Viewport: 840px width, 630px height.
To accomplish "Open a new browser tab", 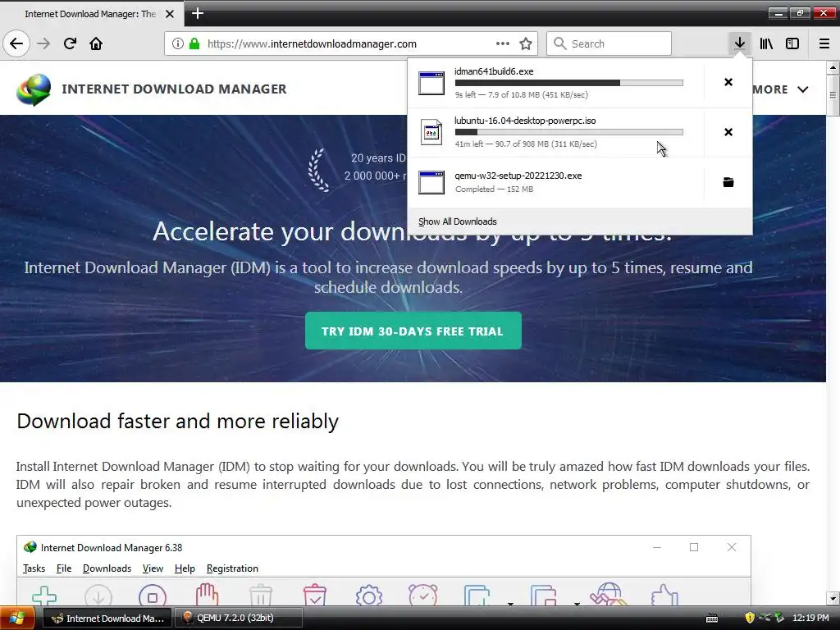I will pyautogui.click(x=197, y=13).
